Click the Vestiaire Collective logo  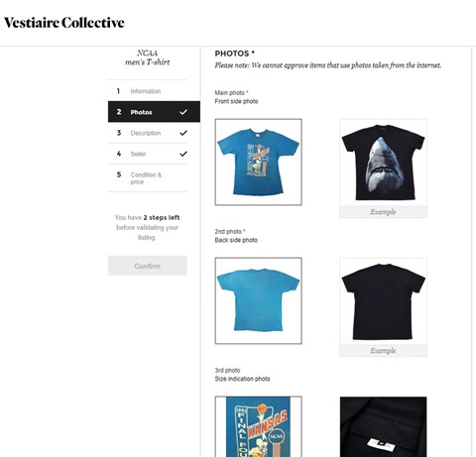pyautogui.click(x=64, y=23)
